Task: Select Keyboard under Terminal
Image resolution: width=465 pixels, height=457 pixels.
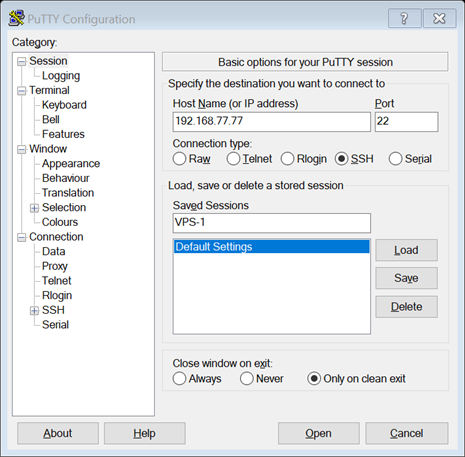Action: pyautogui.click(x=64, y=105)
